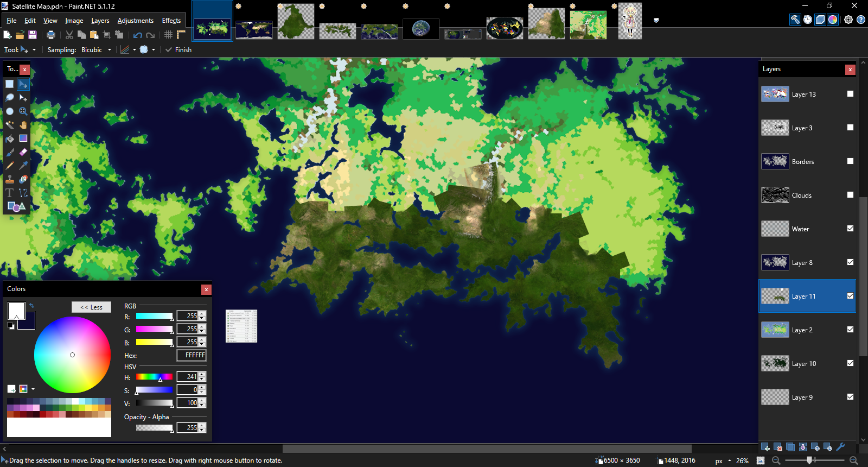Hide Layer 8 via its checkbox

(x=850, y=262)
